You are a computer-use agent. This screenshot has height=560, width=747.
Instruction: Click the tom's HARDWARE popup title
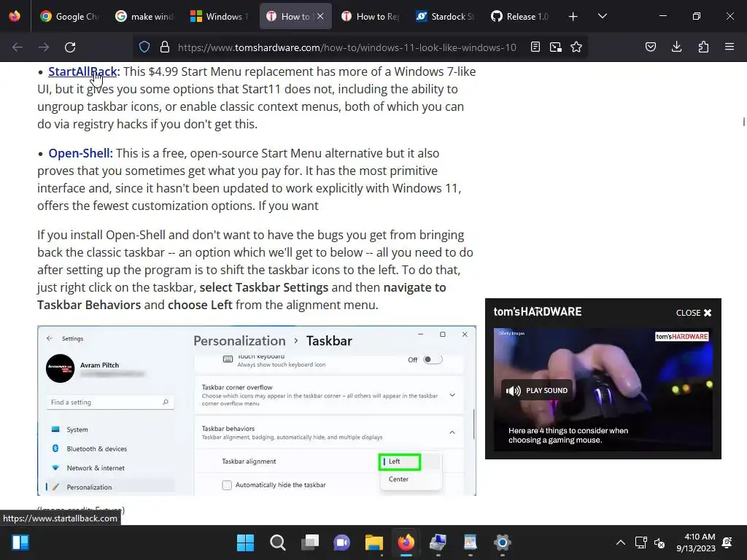[x=538, y=312]
